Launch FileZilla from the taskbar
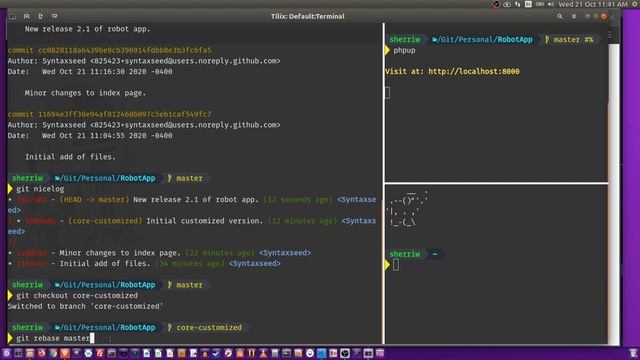 tap(100, 353)
